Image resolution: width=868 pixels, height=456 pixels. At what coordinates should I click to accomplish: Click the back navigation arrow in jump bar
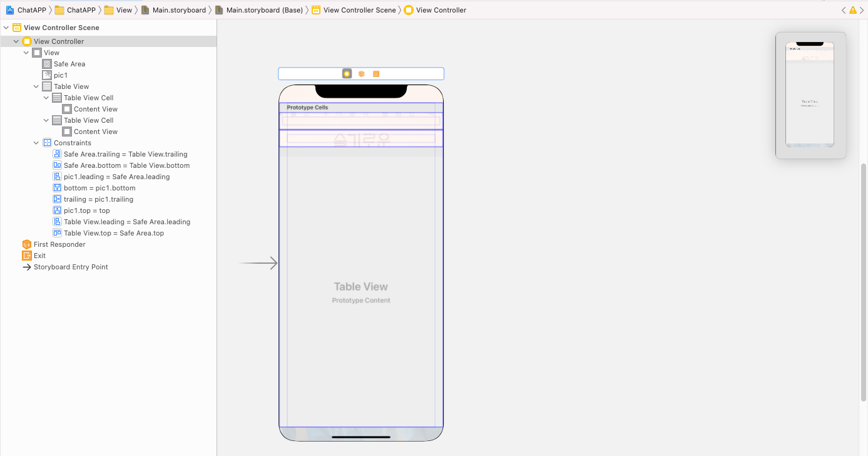[x=843, y=10]
